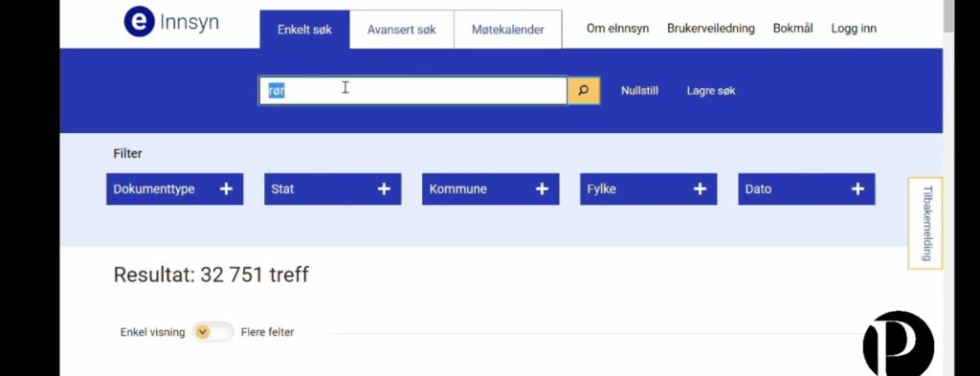
Task: Select the Enkel visning view label
Action: click(x=152, y=332)
